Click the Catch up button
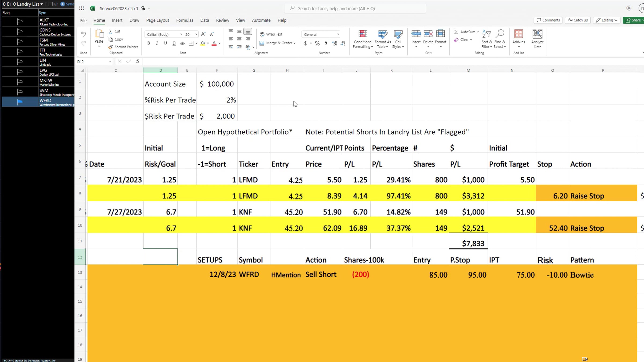The width and height of the screenshot is (644, 362). point(578,20)
